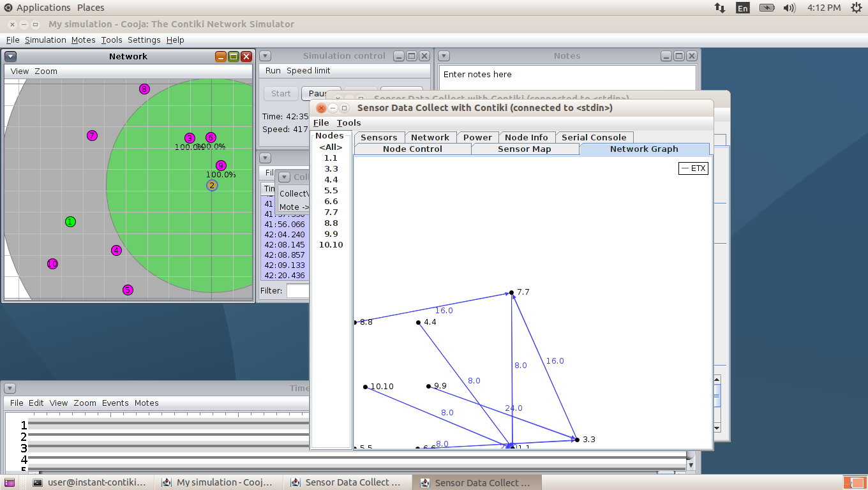Image resolution: width=868 pixels, height=490 pixels.
Task: Open the Places menu in the top bar
Action: (91, 8)
